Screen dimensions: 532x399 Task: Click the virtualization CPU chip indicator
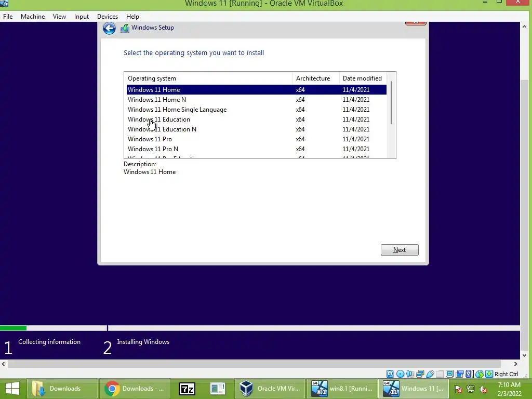pos(470,374)
